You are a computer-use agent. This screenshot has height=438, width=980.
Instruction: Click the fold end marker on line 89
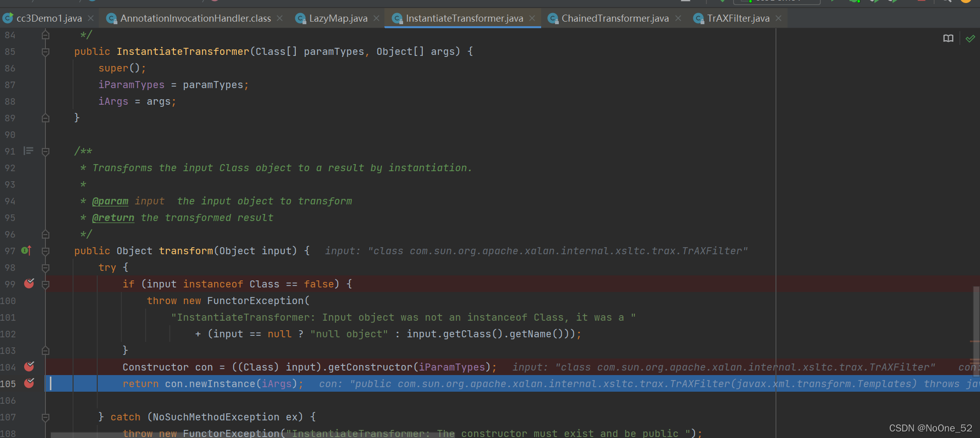(45, 118)
